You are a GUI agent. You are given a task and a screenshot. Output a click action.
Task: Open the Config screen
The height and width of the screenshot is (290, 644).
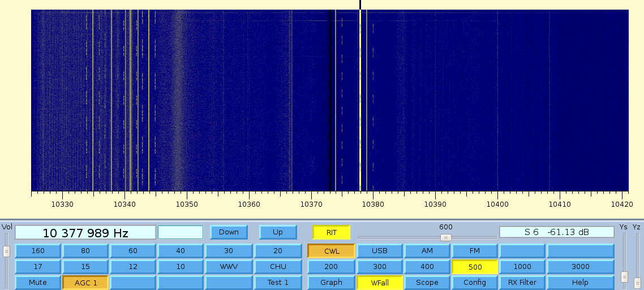[474, 283]
